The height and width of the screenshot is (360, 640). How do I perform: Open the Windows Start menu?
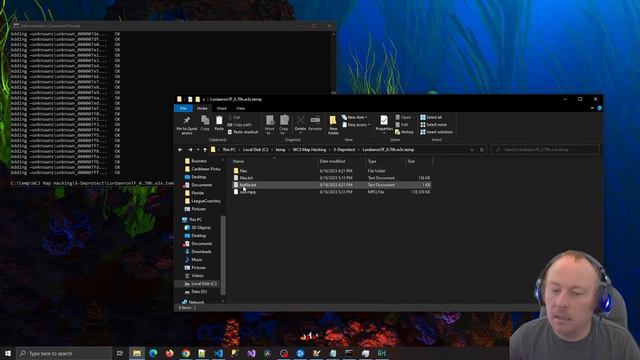tap(8, 353)
